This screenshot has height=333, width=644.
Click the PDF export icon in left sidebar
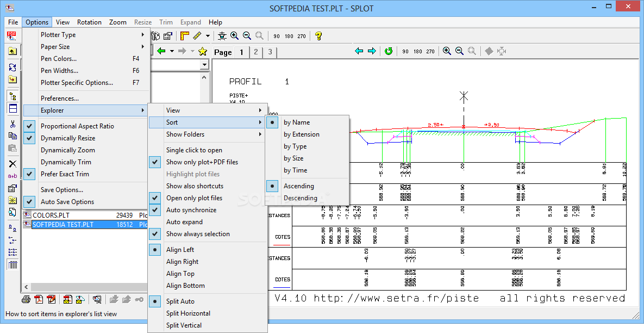click(x=11, y=35)
